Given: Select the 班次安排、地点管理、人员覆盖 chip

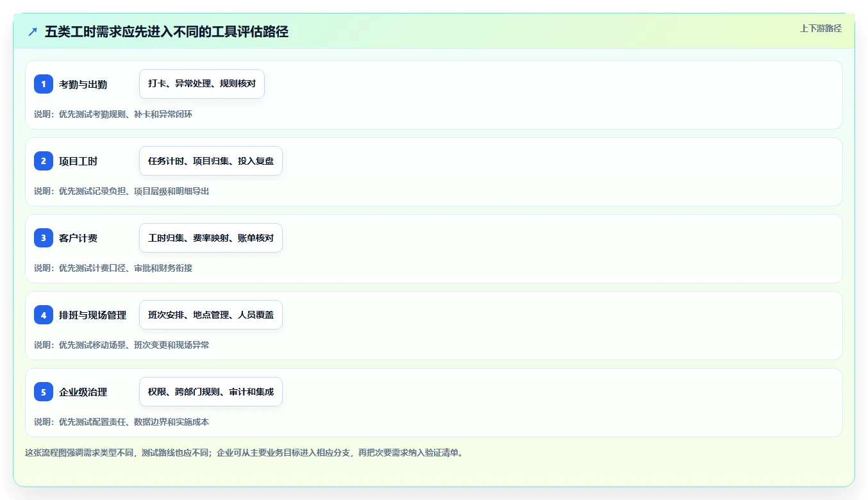Looking at the screenshot, I should pos(211,315).
